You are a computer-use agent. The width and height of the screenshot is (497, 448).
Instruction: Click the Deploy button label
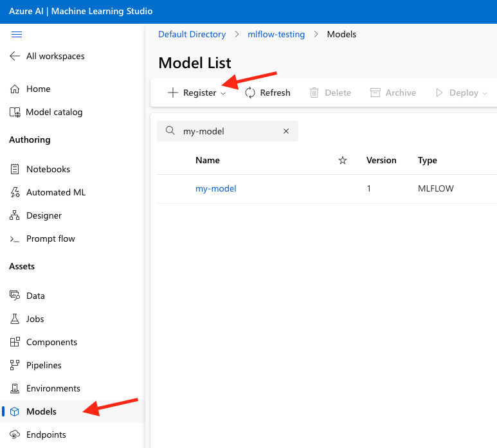pyautogui.click(x=464, y=93)
